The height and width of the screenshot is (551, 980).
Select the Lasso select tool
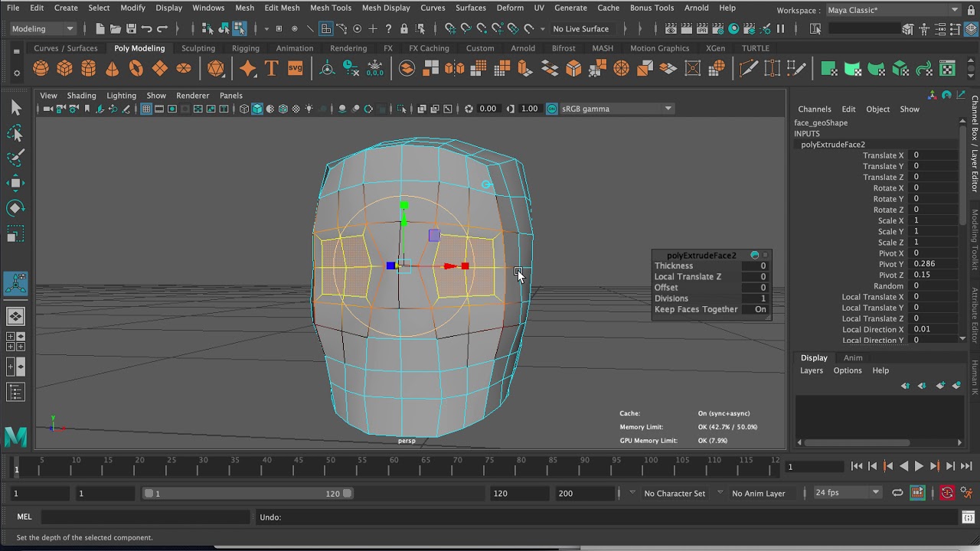pyautogui.click(x=15, y=133)
